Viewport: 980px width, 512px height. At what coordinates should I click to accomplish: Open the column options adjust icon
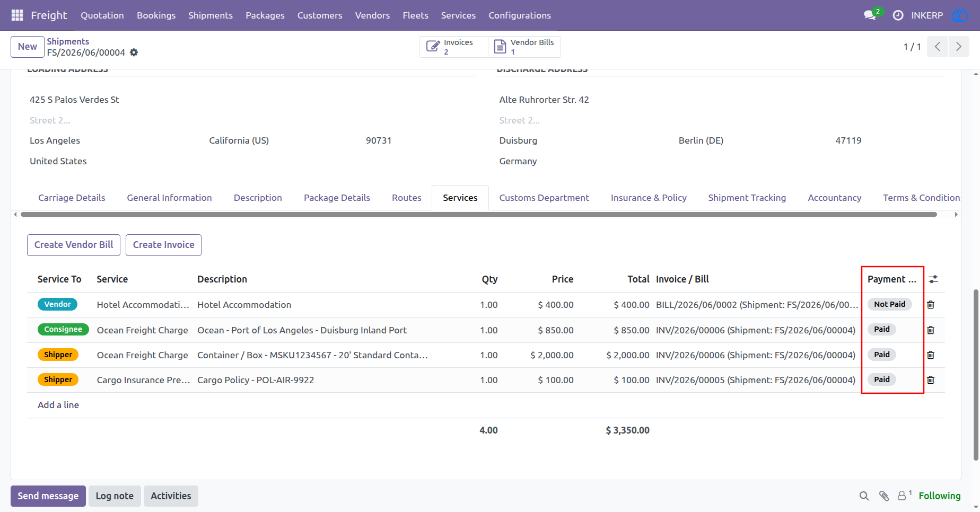933,279
